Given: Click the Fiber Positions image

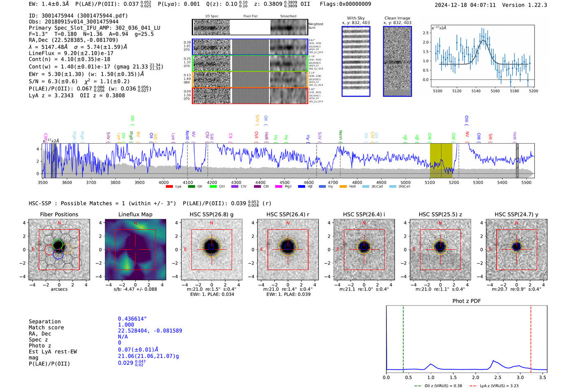Looking at the screenshot, I should [x=59, y=250].
